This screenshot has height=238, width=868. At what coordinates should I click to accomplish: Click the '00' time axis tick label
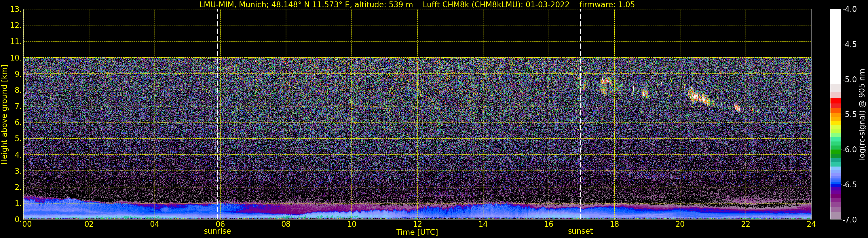(x=27, y=224)
